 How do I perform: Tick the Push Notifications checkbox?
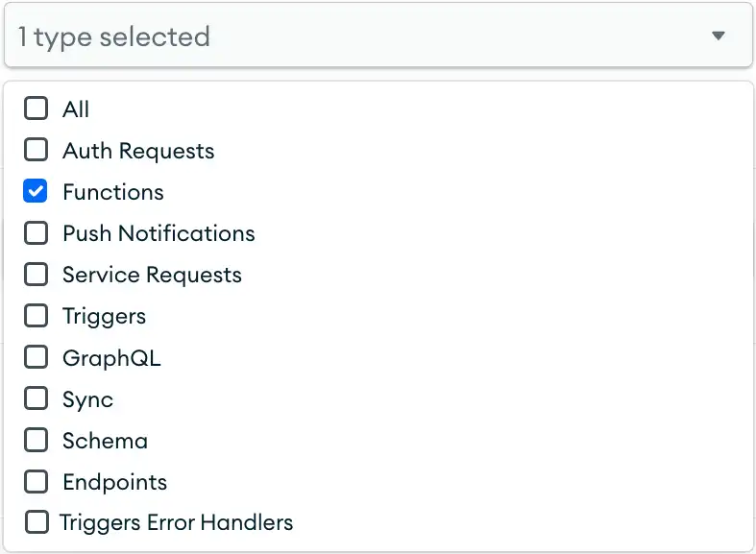coord(36,233)
